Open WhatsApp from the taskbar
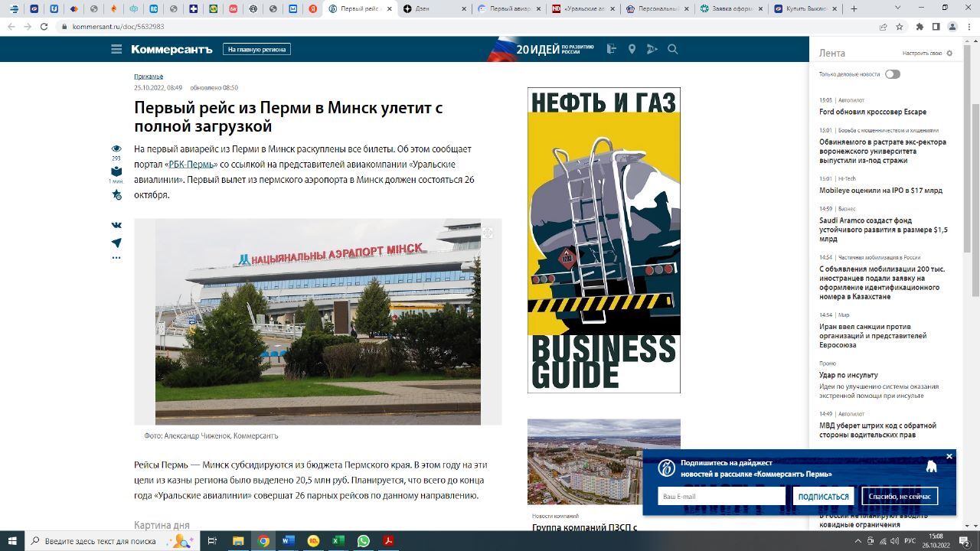This screenshot has height=551, width=980. [x=364, y=541]
